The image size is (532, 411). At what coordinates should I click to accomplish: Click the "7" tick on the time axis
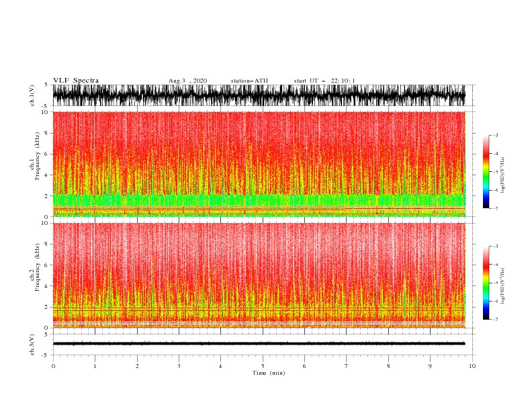(x=347, y=366)
